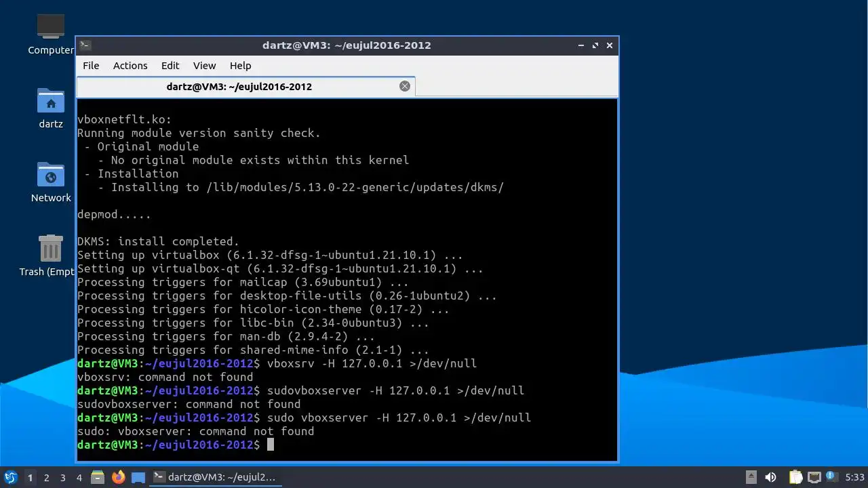
Task: Open the Edit menu in terminal
Action: (170, 66)
